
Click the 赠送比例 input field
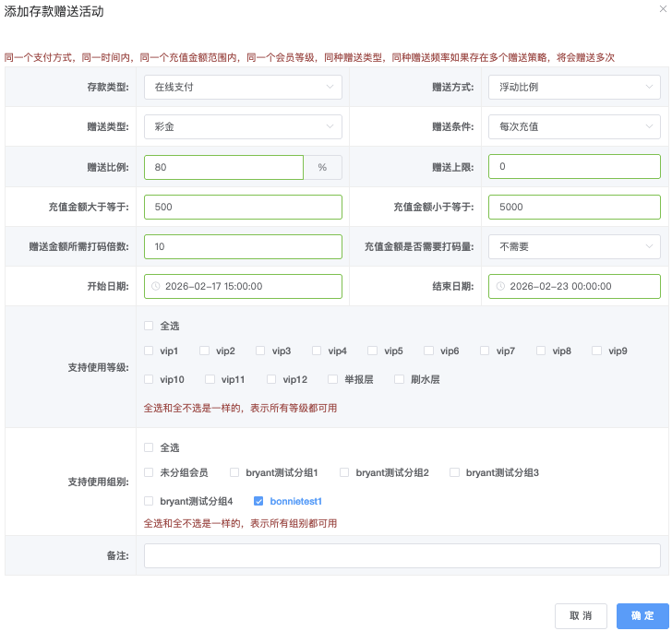[x=224, y=167]
